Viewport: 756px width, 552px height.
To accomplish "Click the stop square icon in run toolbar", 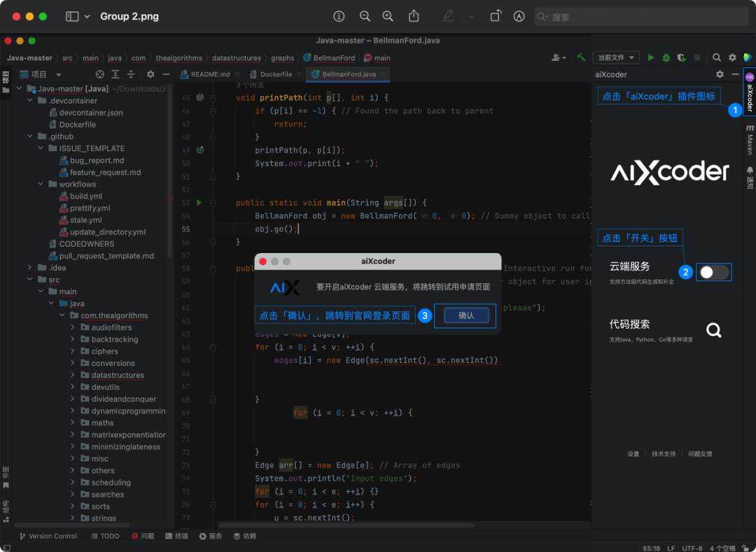I will coord(697,57).
